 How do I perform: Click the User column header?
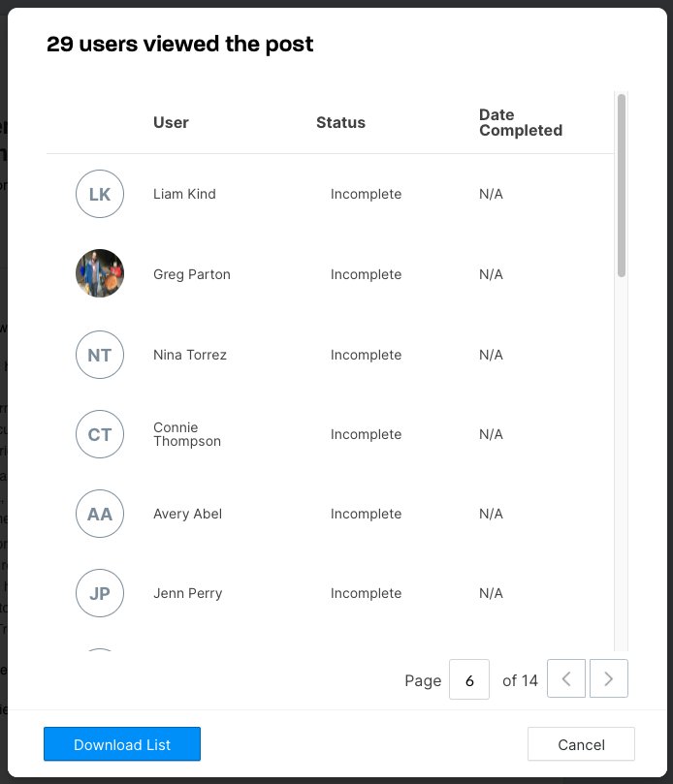click(x=171, y=122)
